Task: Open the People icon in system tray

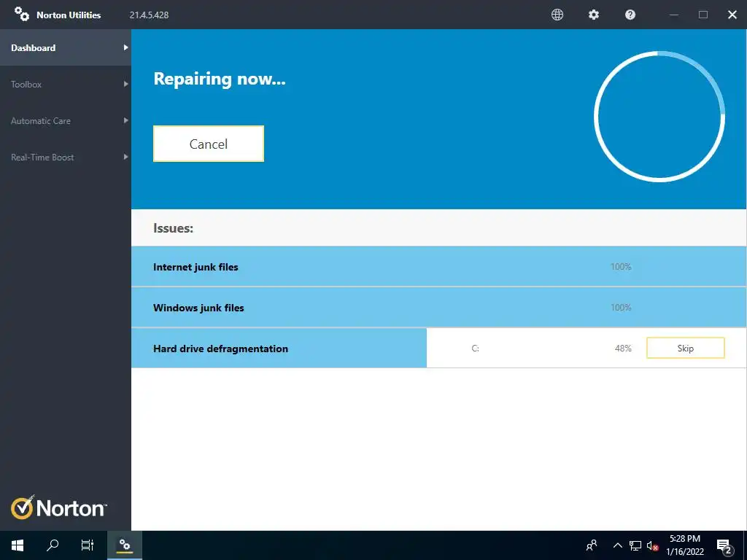Action: click(592, 545)
